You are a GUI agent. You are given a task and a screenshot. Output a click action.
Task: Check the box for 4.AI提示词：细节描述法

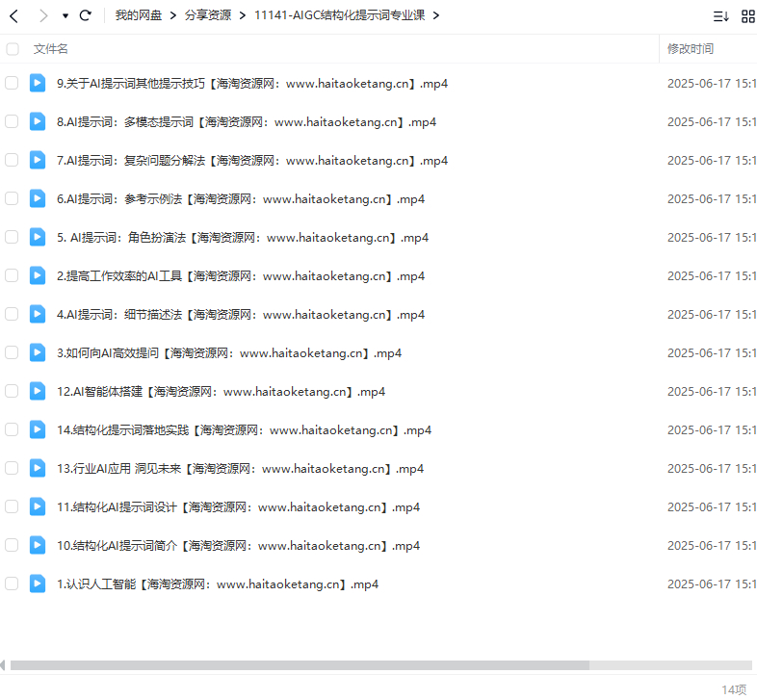pos(12,314)
